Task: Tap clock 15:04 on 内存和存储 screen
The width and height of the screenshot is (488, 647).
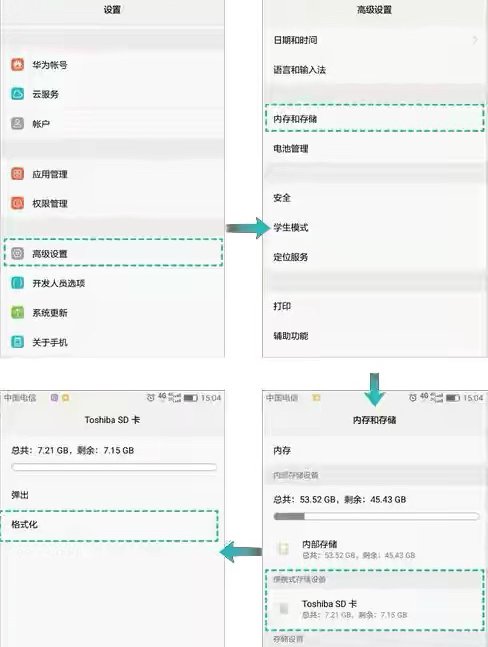Action: (x=473, y=398)
